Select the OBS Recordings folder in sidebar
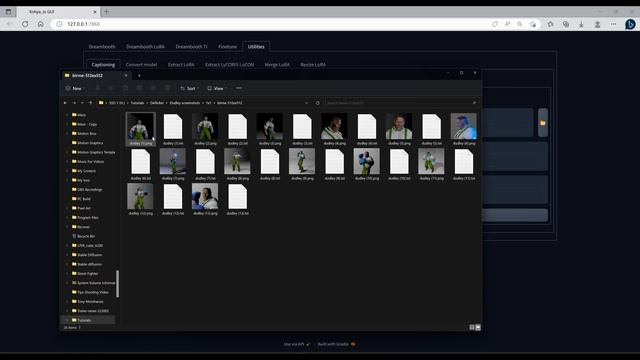The image size is (640, 360). (x=87, y=189)
